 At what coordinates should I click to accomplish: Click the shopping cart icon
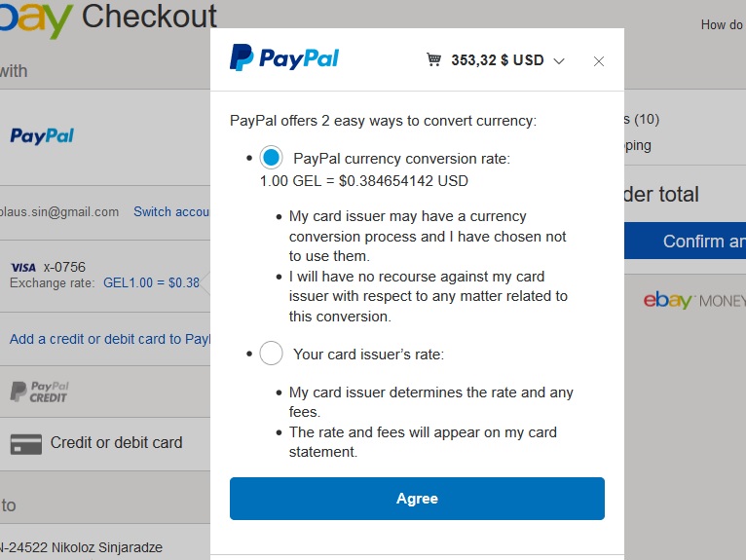(433, 60)
